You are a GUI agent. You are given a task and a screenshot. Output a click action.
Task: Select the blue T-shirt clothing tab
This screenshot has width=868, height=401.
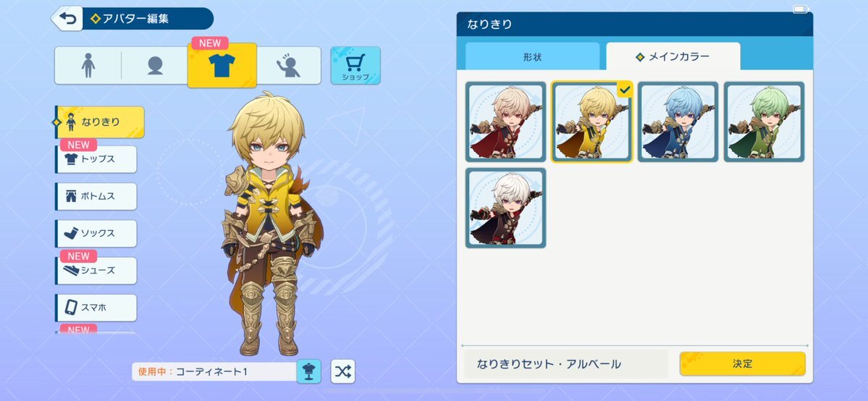pos(222,65)
